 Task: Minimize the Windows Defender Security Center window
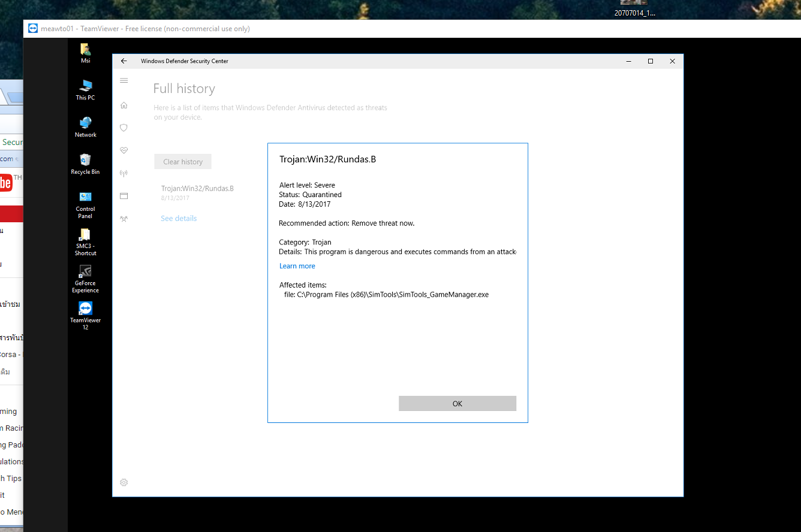coord(629,61)
